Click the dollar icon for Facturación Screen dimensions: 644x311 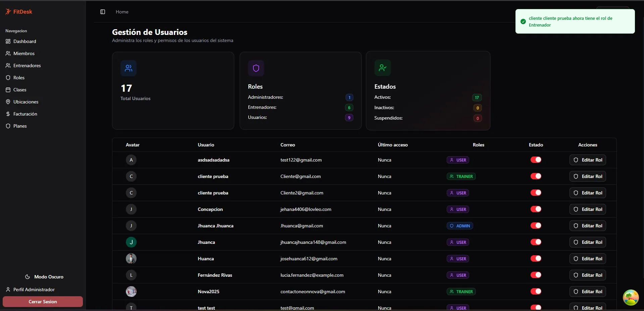(x=8, y=114)
